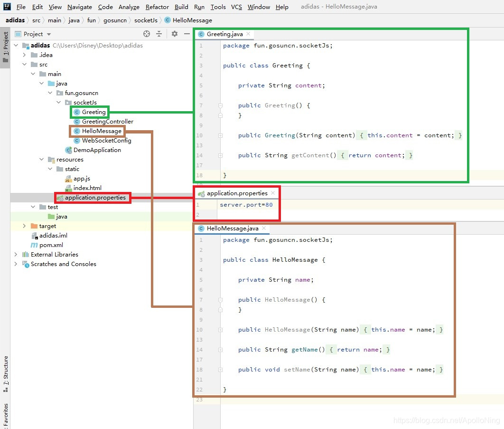Close the HelloMessage.java tab
504x429 pixels.
pyautogui.click(x=264, y=228)
